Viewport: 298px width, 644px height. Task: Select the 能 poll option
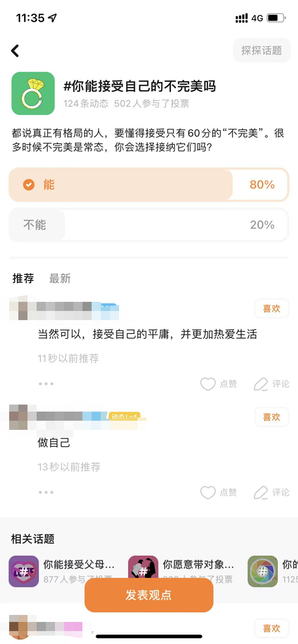149,185
